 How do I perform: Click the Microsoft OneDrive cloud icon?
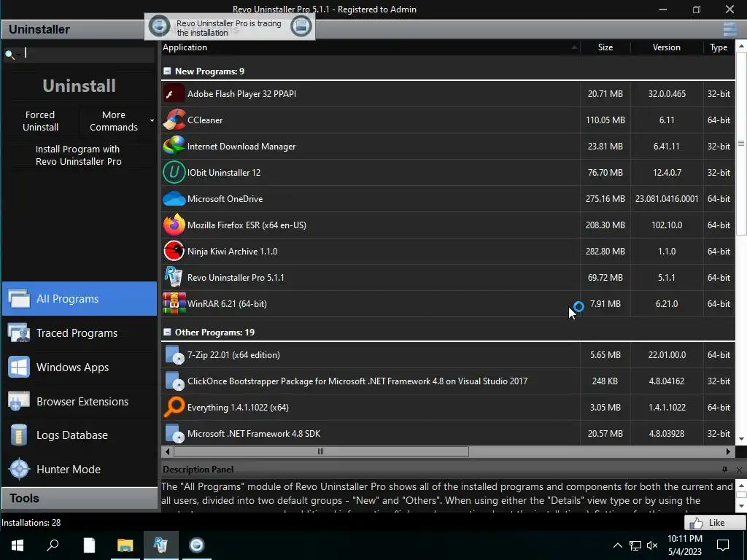pos(174,198)
